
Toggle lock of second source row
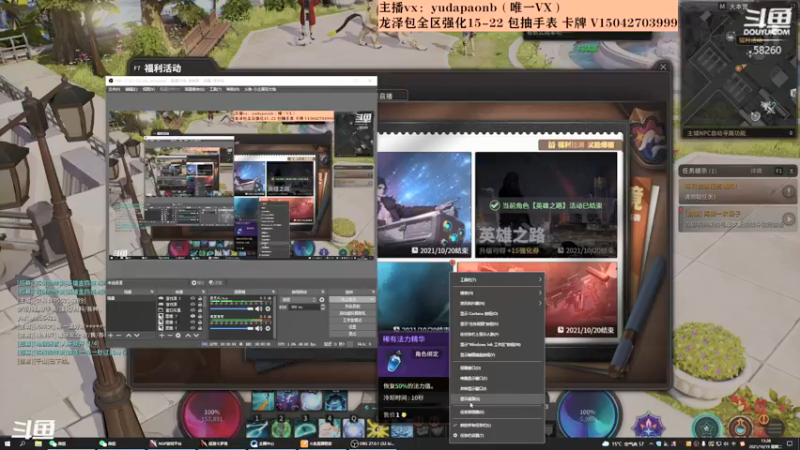pos(200,304)
